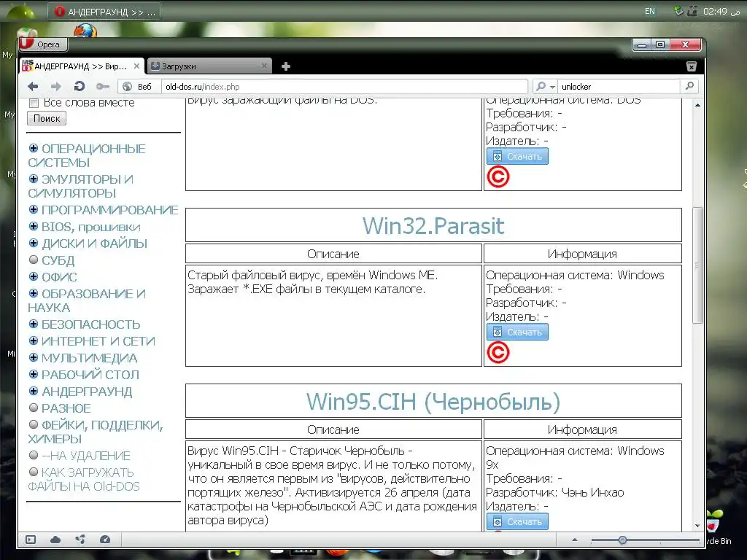Click the АНДЕРГРАУНД taskbar button
The image size is (747, 560).
(104, 12)
